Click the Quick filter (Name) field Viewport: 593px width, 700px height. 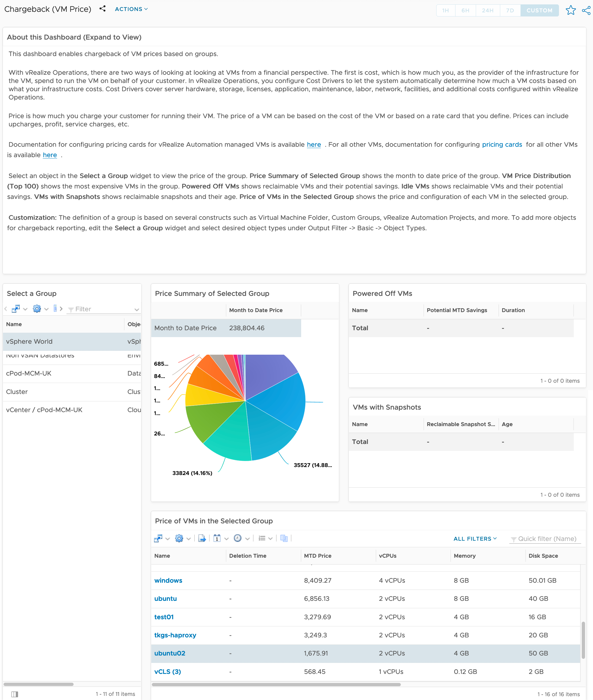tap(545, 539)
